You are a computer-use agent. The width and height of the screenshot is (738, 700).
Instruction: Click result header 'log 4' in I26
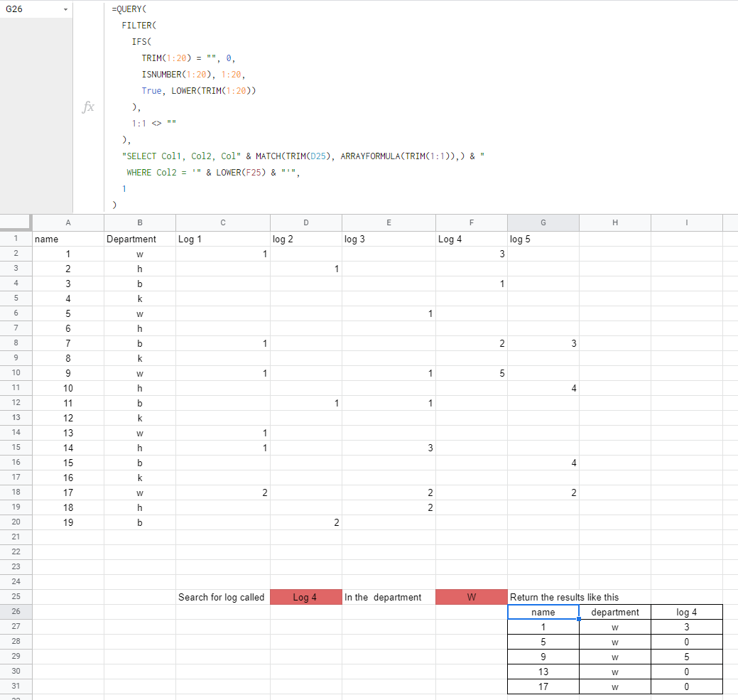(687, 612)
